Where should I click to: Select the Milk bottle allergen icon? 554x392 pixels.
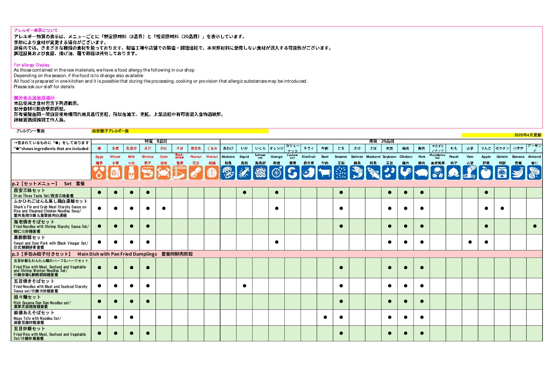(x=131, y=173)
